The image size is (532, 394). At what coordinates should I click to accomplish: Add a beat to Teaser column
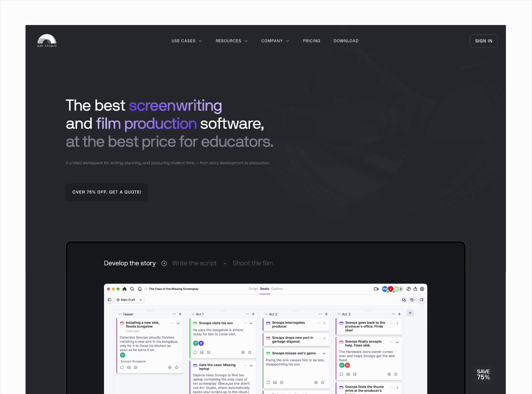click(x=180, y=314)
